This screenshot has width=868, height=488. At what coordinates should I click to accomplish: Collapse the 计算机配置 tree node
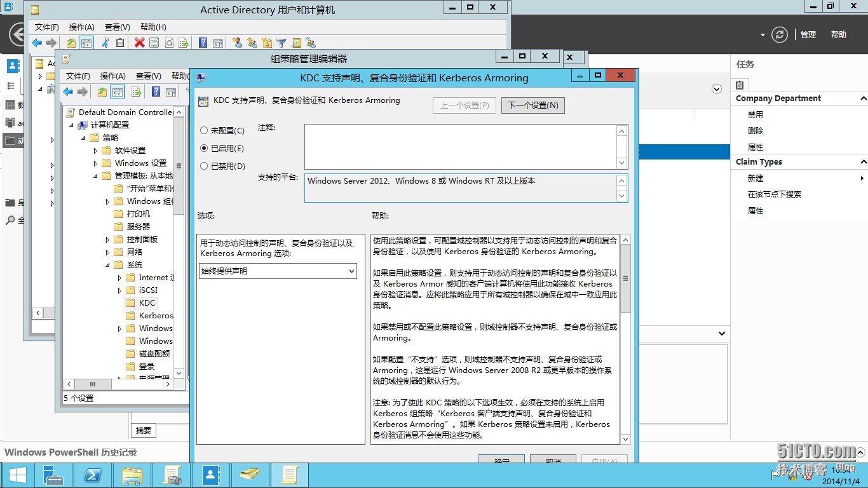pyautogui.click(x=72, y=125)
